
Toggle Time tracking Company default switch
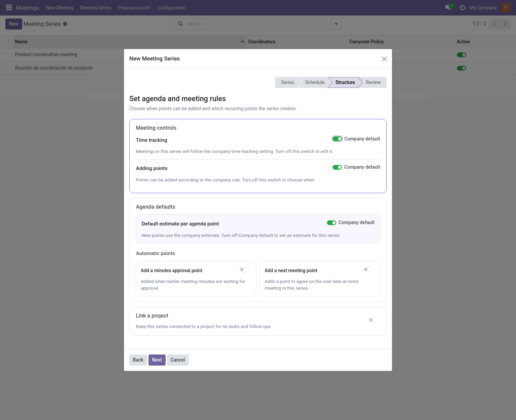[337, 139]
